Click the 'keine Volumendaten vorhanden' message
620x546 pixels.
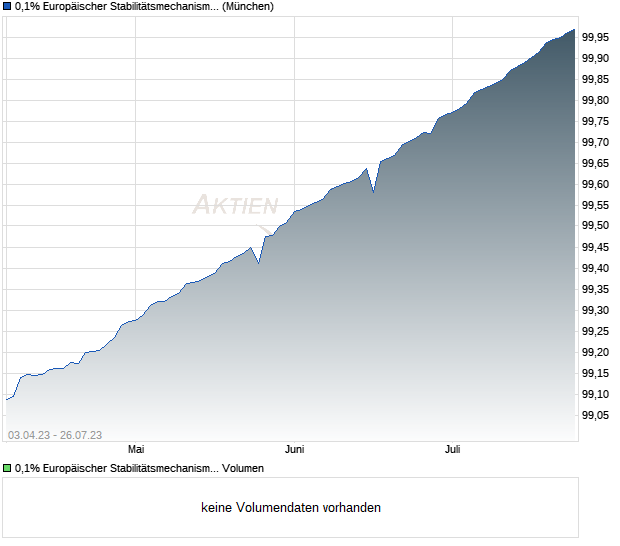[291, 507]
